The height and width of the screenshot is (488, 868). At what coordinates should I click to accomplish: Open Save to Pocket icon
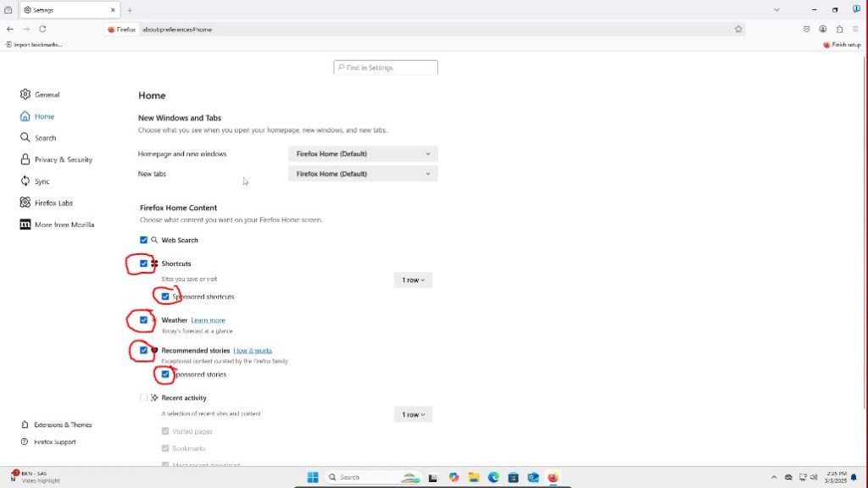pos(807,30)
